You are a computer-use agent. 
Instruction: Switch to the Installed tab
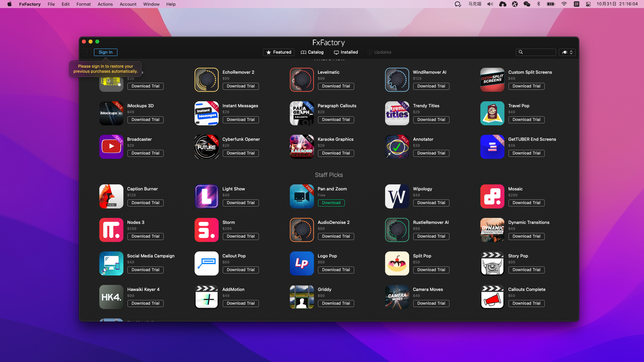[x=346, y=52]
